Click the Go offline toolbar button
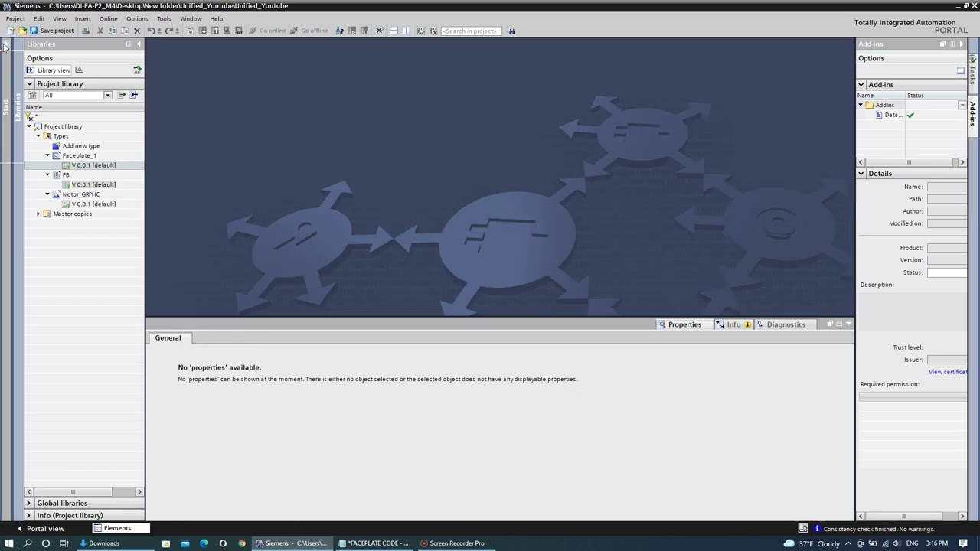 point(309,31)
